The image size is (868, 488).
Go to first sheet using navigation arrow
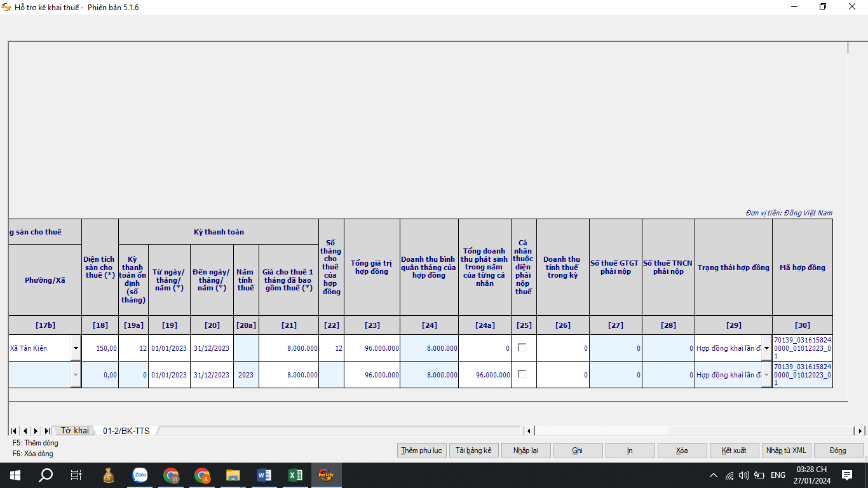pos(14,431)
